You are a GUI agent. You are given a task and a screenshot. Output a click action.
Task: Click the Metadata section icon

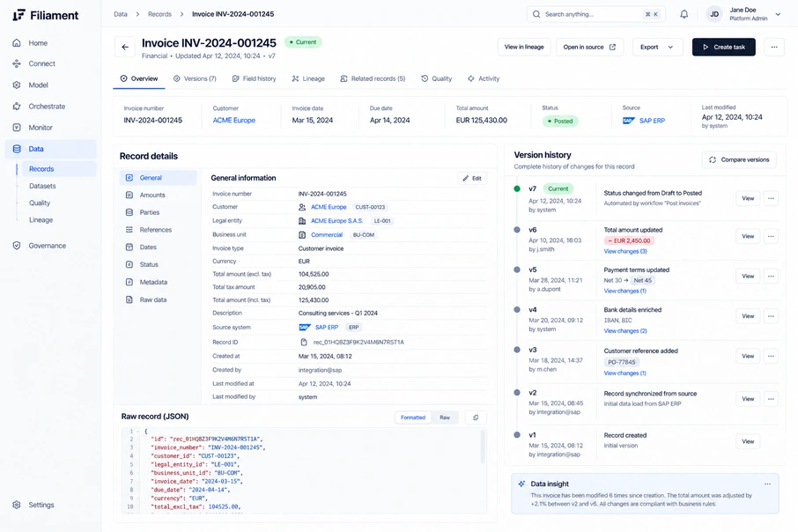[129, 282]
